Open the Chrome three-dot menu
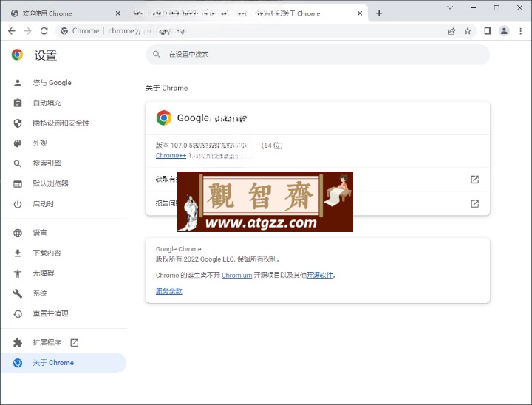Image resolution: width=532 pixels, height=405 pixels. pos(520,31)
